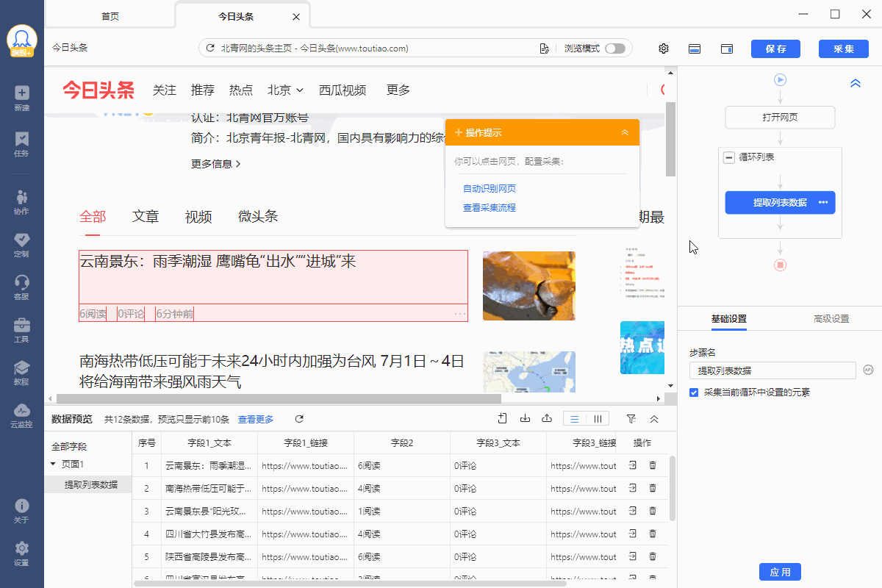Expand 更多信息 on the profile
This screenshot has height=588, width=882.
pos(216,163)
